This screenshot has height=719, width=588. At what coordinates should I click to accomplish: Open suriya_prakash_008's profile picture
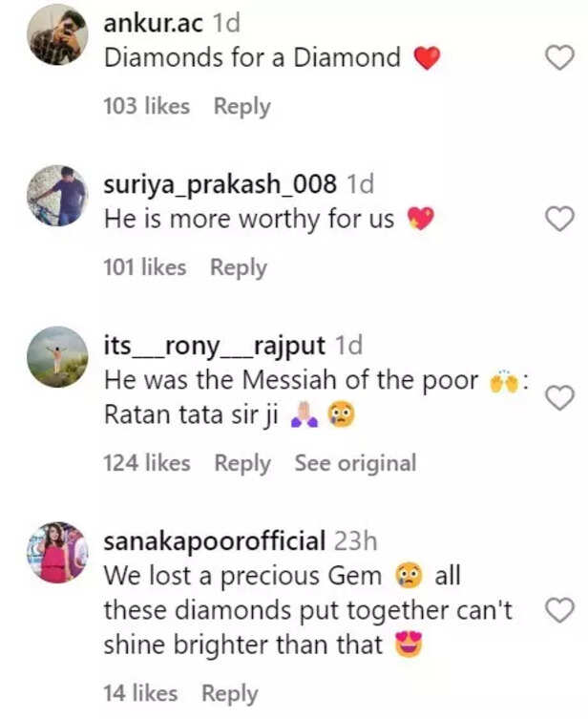pos(57,195)
